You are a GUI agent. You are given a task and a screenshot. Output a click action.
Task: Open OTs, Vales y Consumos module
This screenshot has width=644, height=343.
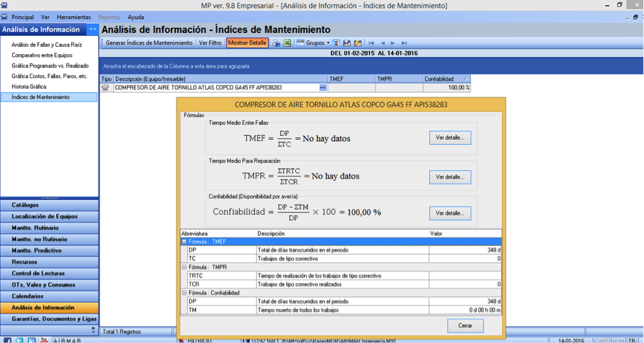coord(49,285)
